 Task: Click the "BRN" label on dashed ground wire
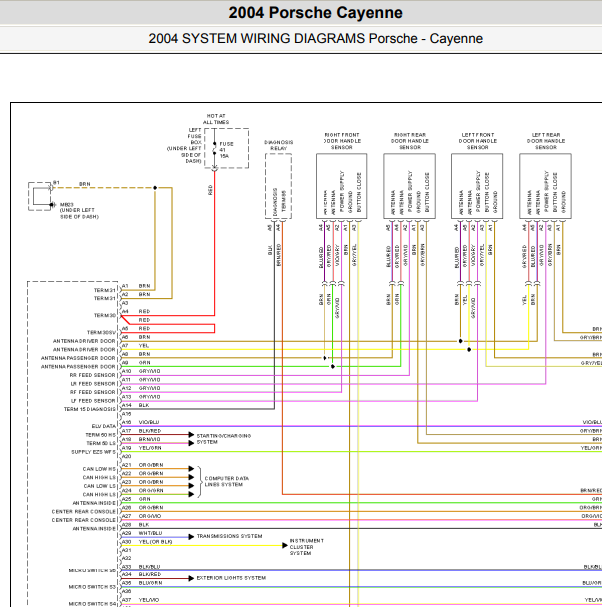tap(84, 184)
